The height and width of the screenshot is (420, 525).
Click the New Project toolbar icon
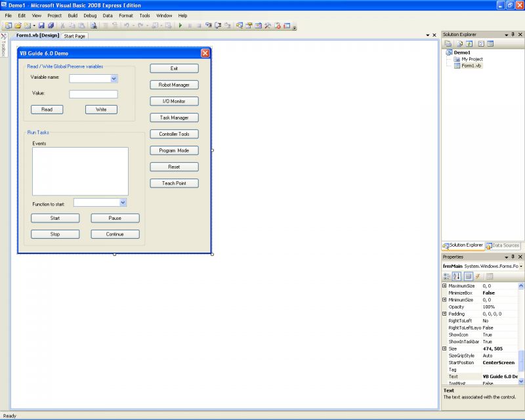pyautogui.click(x=9, y=26)
